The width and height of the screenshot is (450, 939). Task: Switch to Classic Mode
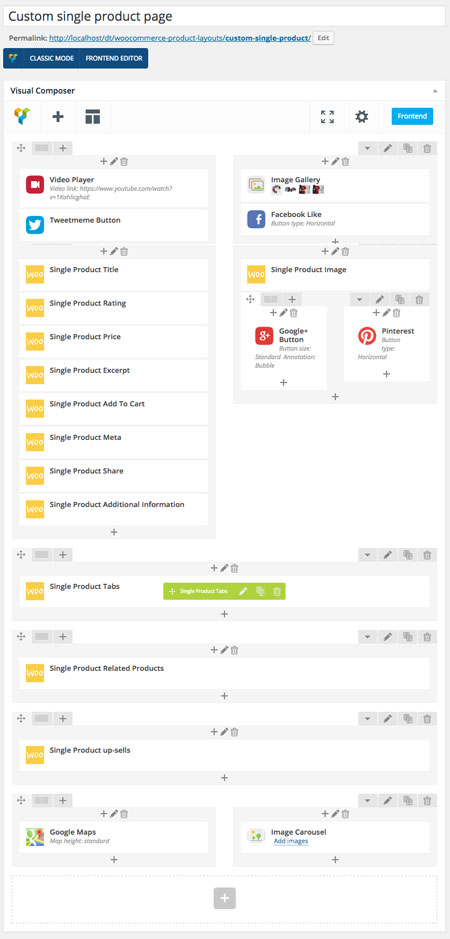coord(52,59)
